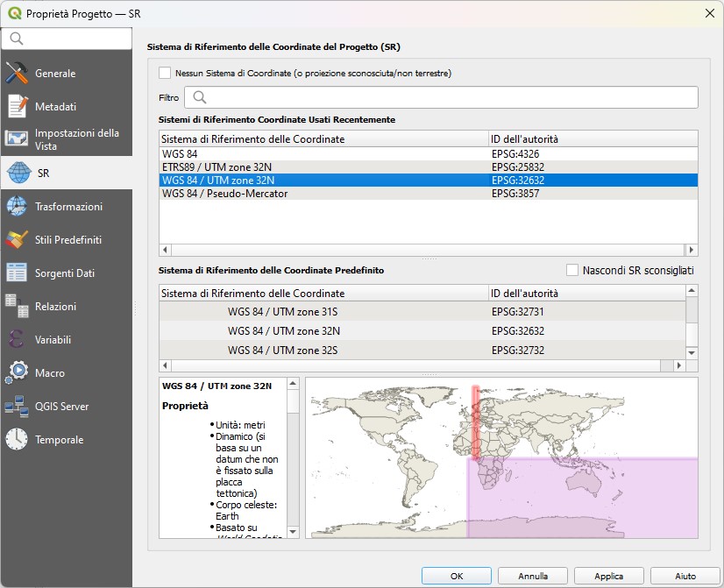Viewport: 724px width, 588px height.
Task: Click the Annulla button
Action: pyautogui.click(x=532, y=576)
